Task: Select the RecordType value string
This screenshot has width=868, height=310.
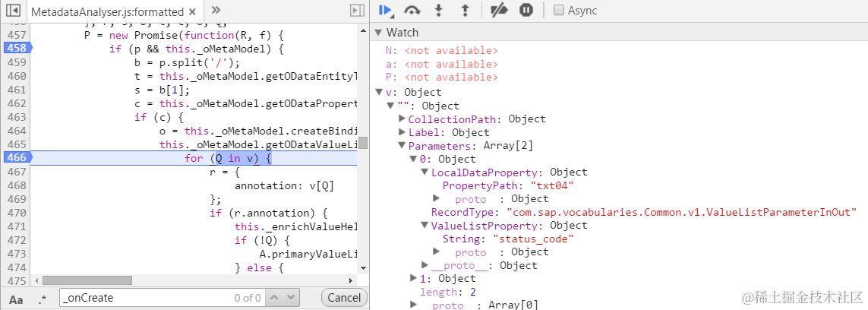Action: pyautogui.click(x=682, y=212)
